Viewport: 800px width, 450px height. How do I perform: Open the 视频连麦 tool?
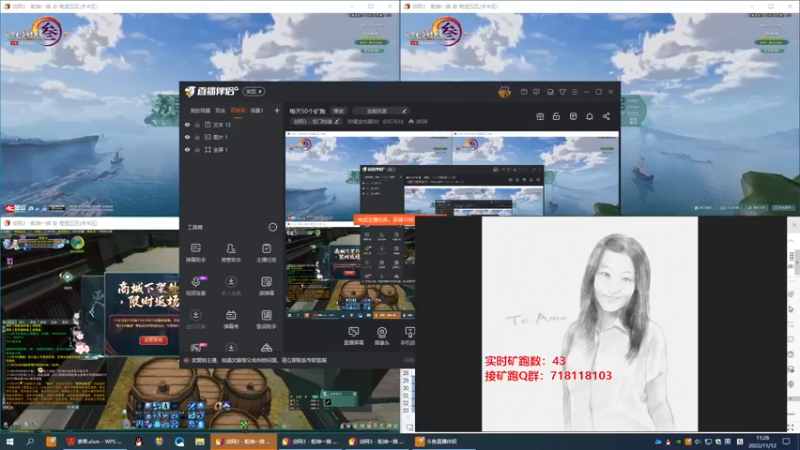tap(195, 286)
